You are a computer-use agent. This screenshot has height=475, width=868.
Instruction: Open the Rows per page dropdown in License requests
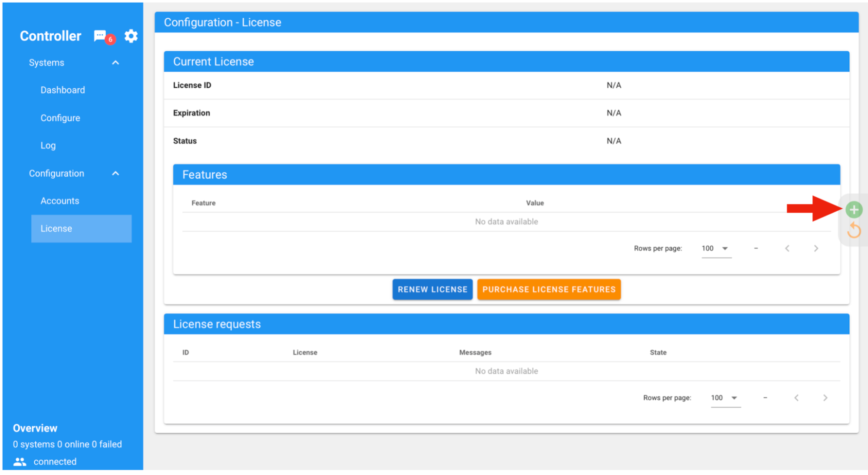pyautogui.click(x=725, y=397)
